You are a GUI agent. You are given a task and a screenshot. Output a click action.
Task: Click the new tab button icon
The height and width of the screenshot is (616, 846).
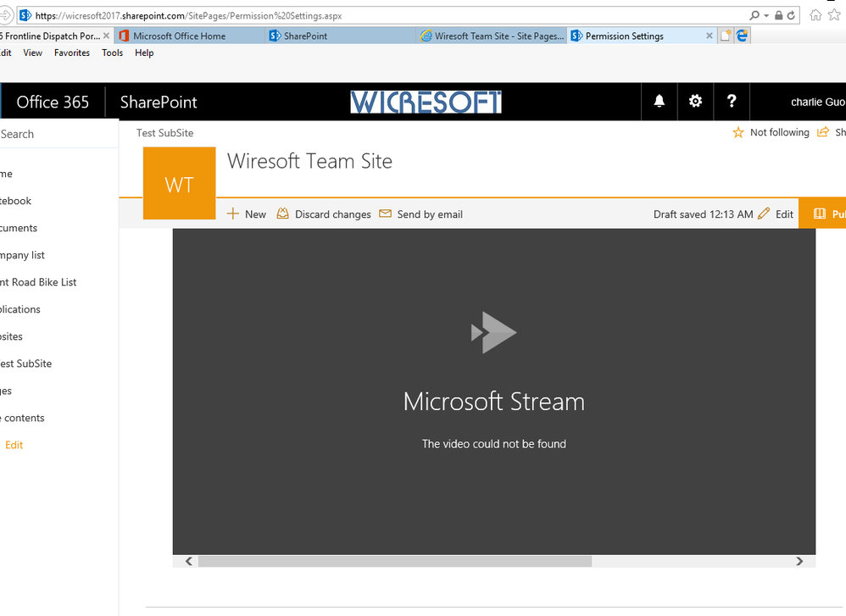point(726,36)
